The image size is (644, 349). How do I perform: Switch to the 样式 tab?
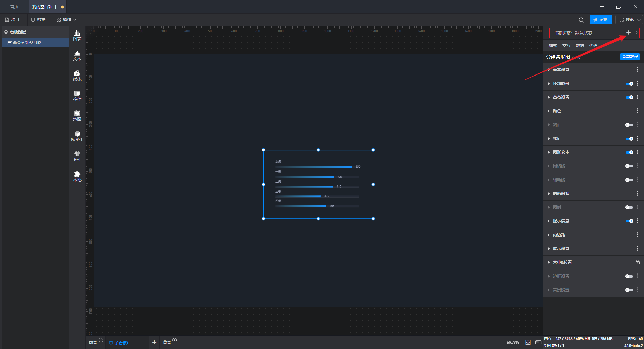click(553, 46)
